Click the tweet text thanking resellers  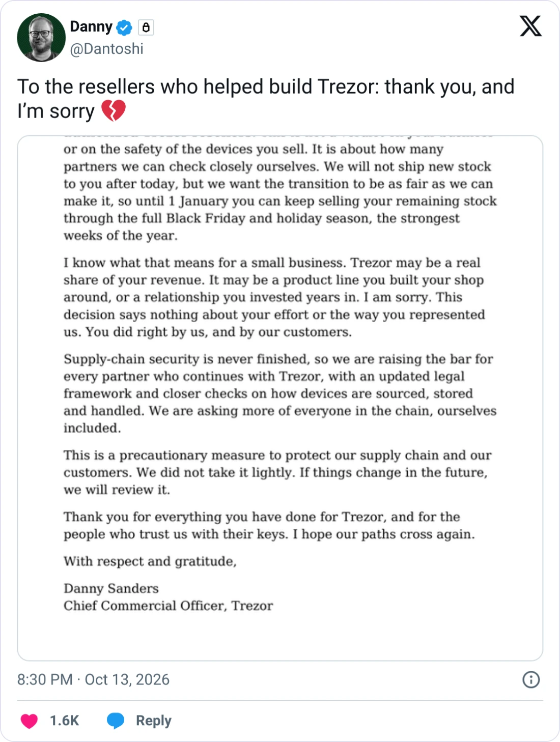point(266,99)
